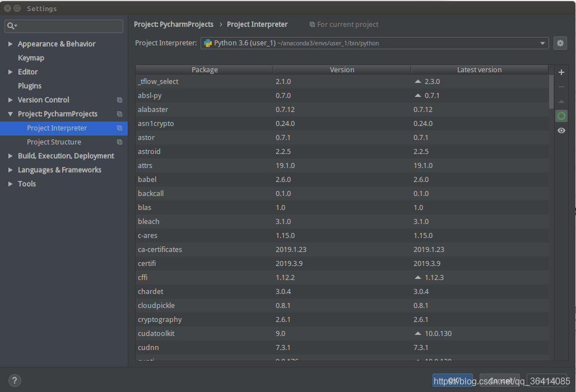This screenshot has width=576, height=392.
Task: Click the upgrade package arrow icon
Action: (561, 102)
